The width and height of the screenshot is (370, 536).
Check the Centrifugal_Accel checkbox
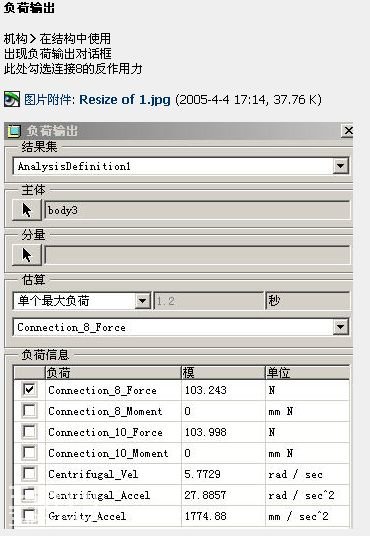[29, 495]
